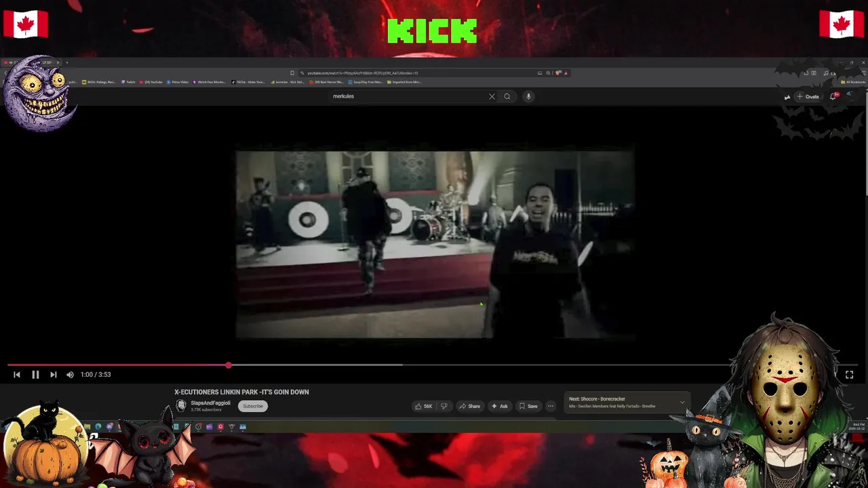The height and width of the screenshot is (488, 868).
Task: Open the SlapsAndFaggioli channel name link
Action: coord(210,403)
